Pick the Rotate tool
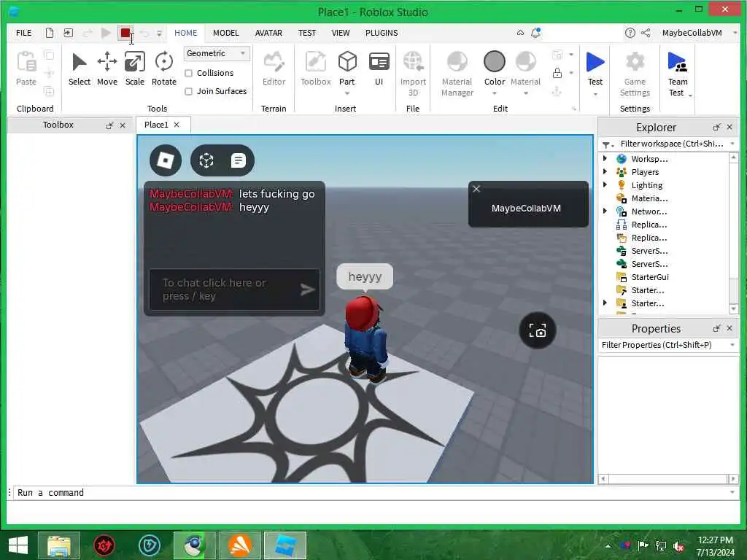The image size is (747, 560). click(x=164, y=69)
